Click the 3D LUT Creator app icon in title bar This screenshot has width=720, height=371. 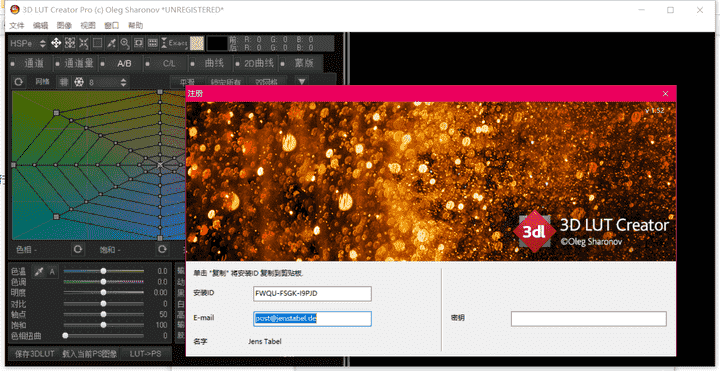coord(15,10)
